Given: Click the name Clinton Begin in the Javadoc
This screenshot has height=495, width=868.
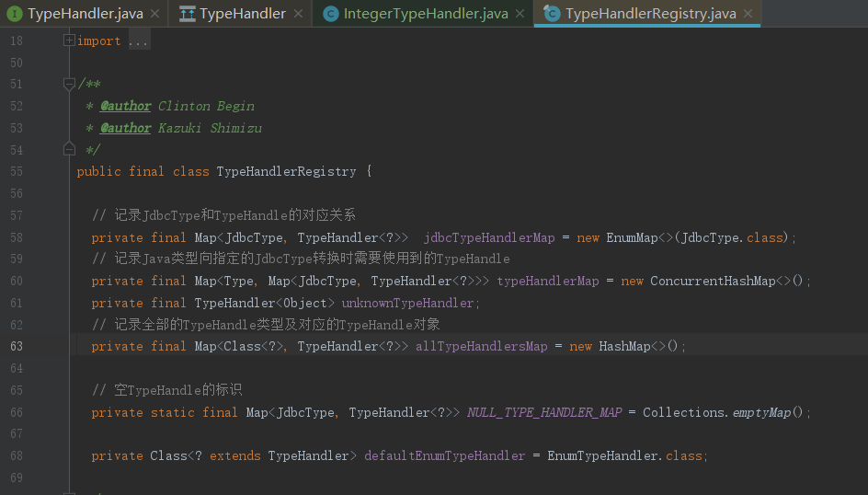Looking at the screenshot, I should (x=206, y=106).
